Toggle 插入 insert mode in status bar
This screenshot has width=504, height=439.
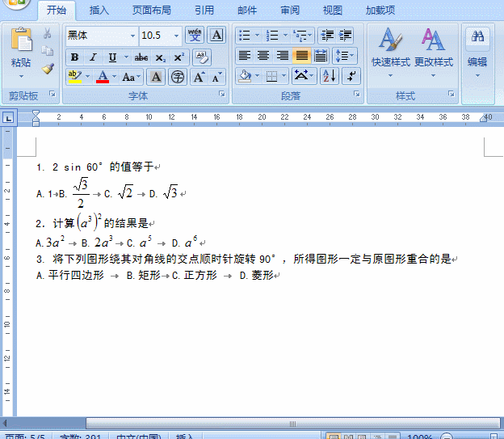184,437
